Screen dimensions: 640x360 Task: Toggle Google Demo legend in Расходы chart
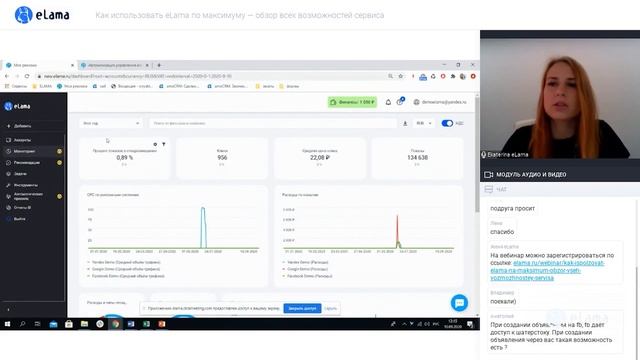click(x=306, y=269)
